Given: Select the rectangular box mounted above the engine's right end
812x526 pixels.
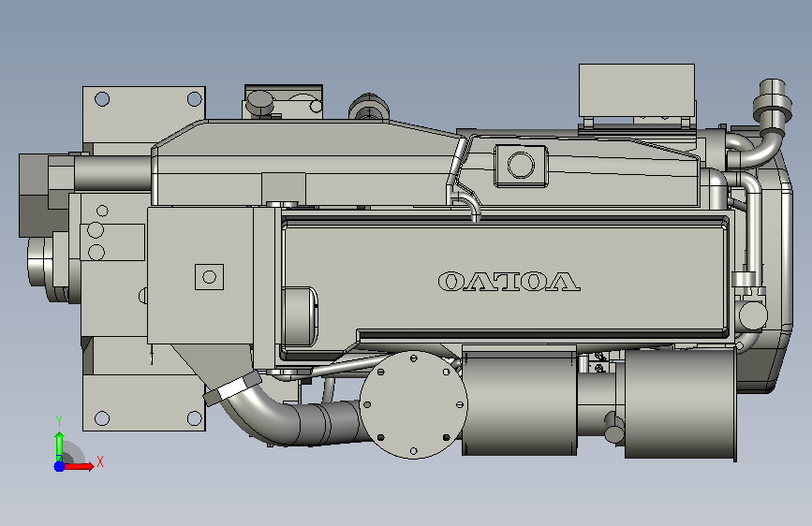Looking at the screenshot, I should (x=637, y=91).
